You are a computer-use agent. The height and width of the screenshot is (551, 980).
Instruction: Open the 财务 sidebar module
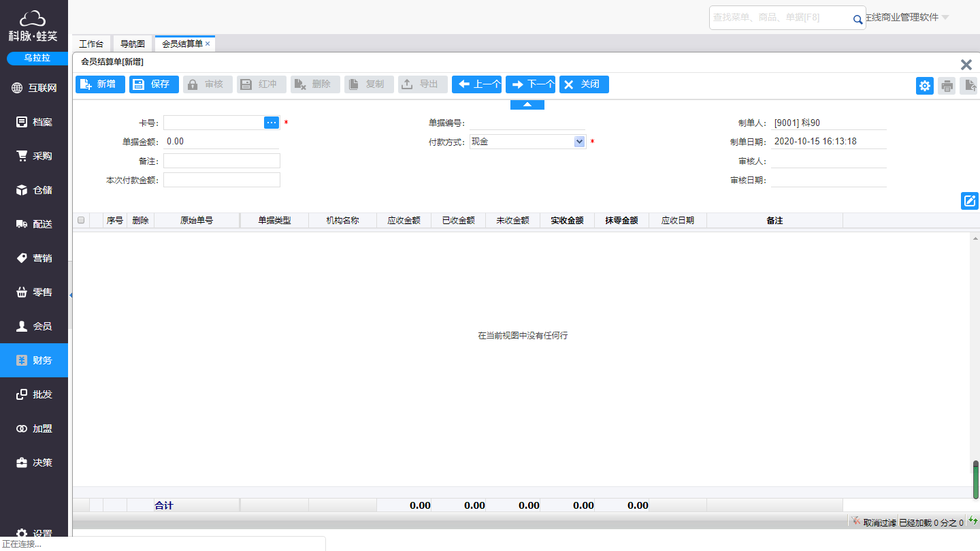[34, 360]
